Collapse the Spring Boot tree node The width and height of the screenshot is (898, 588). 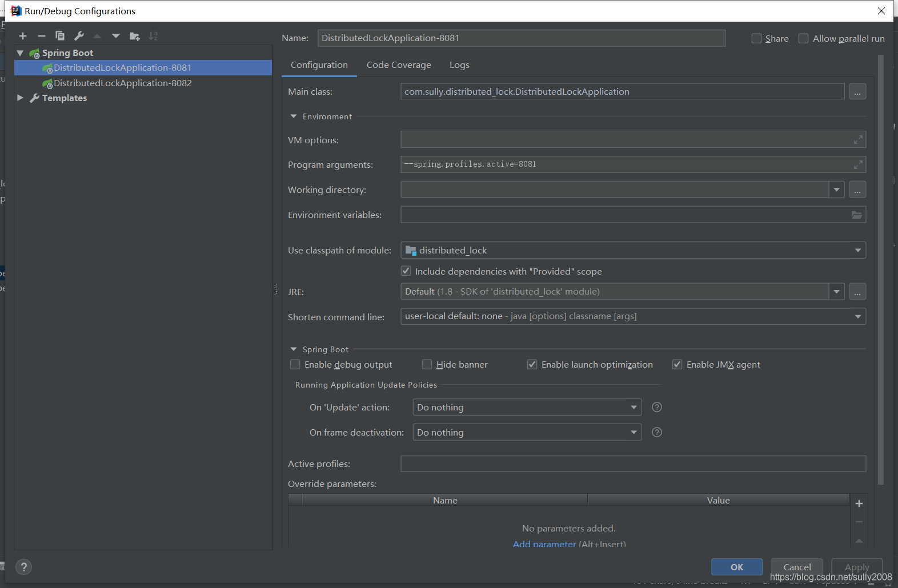pyautogui.click(x=21, y=53)
